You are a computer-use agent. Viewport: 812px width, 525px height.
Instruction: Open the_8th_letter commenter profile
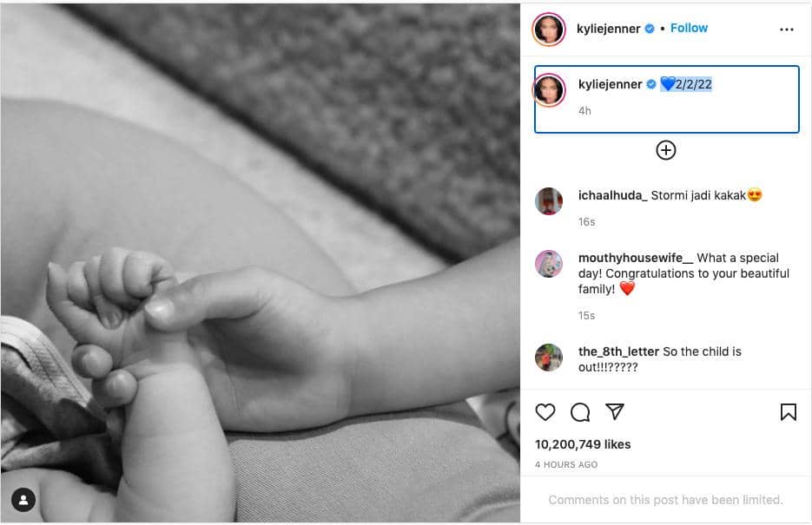pos(618,351)
